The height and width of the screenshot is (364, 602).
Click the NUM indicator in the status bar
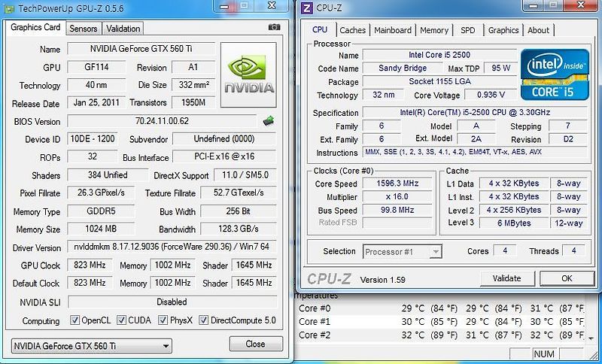544,354
